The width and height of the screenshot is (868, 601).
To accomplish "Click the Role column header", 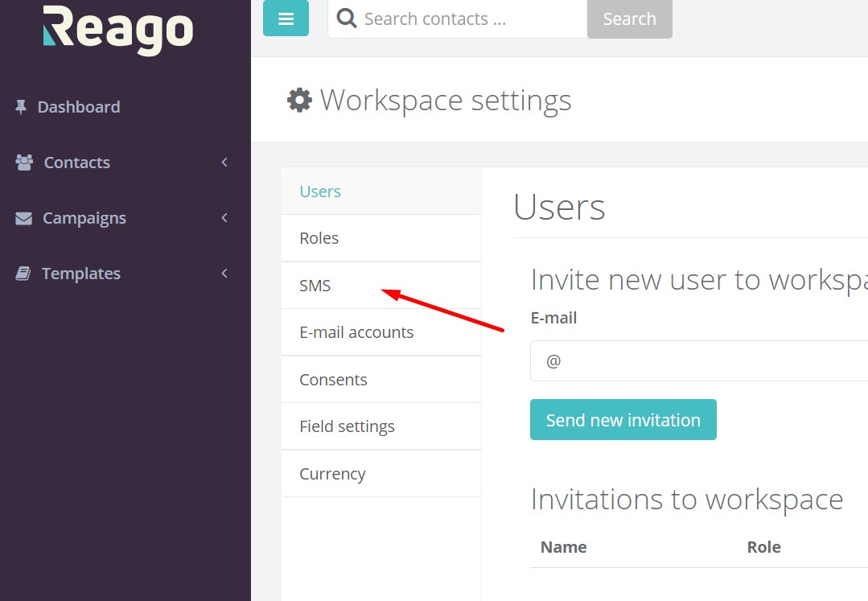I will 764,547.
